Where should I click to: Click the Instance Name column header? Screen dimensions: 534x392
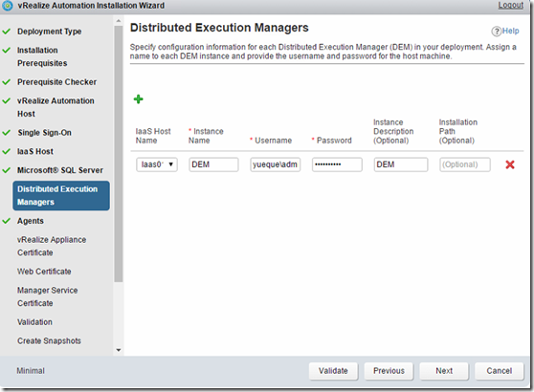(206, 136)
